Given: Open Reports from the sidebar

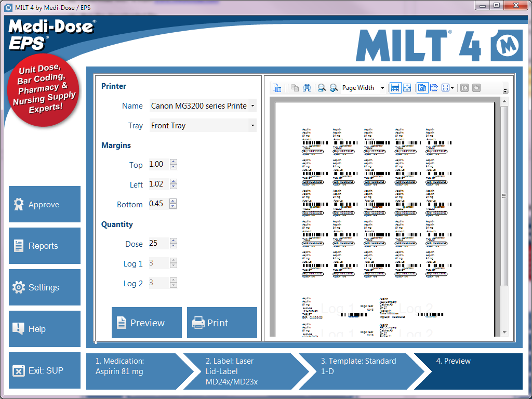Looking at the screenshot, I should 45,246.
